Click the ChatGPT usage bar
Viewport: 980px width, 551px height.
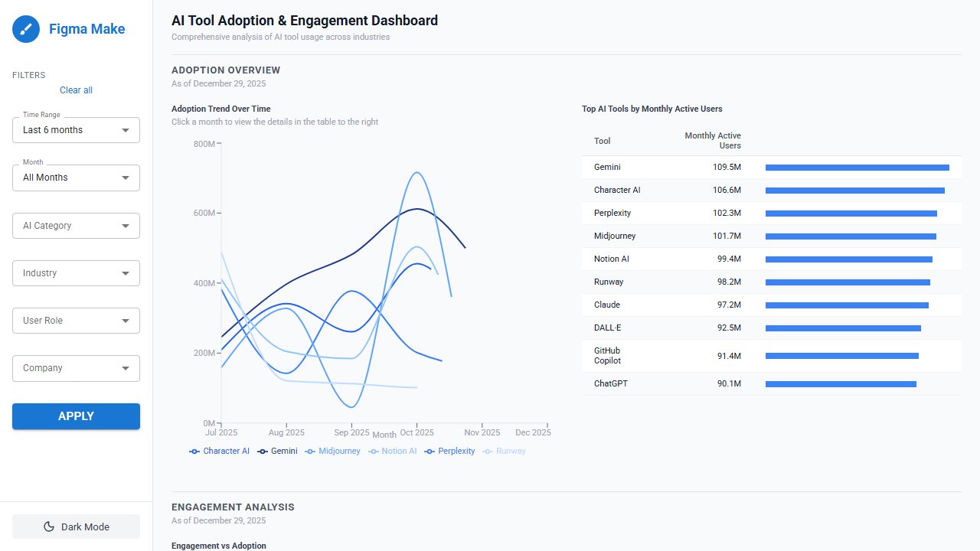841,384
